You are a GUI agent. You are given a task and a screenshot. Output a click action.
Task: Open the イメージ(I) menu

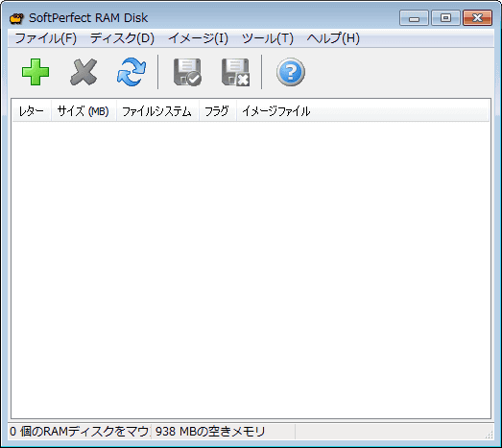[x=198, y=38]
